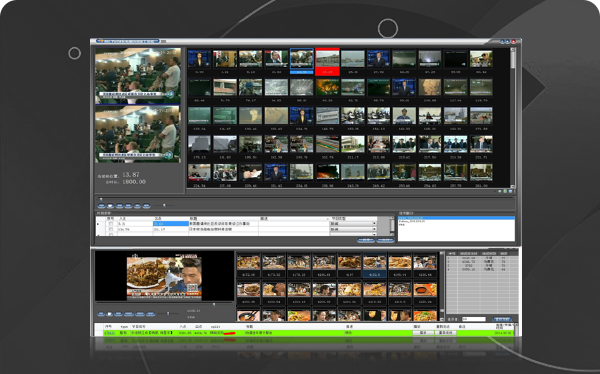This screenshot has height=374, width=600.
Task: Select the red sauce bowl thumbnail in lower grid
Action: coord(425,290)
